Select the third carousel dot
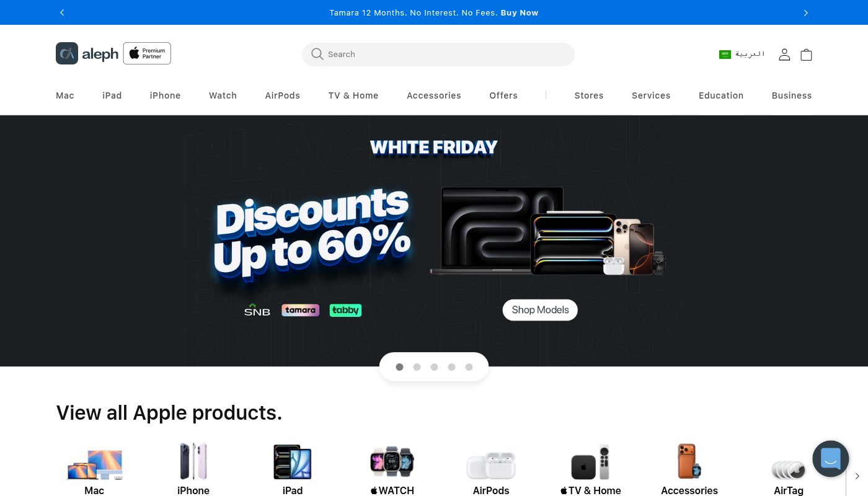The height and width of the screenshot is (496, 868). point(434,367)
